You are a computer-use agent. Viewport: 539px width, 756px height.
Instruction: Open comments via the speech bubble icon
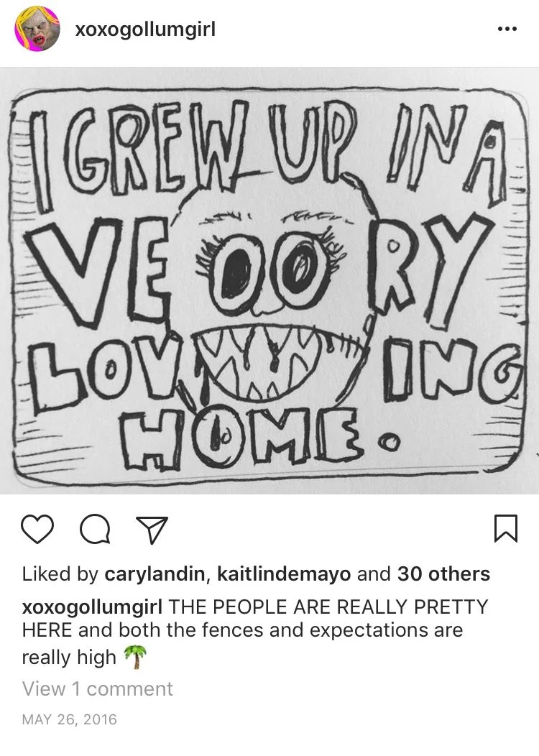pos(95,530)
